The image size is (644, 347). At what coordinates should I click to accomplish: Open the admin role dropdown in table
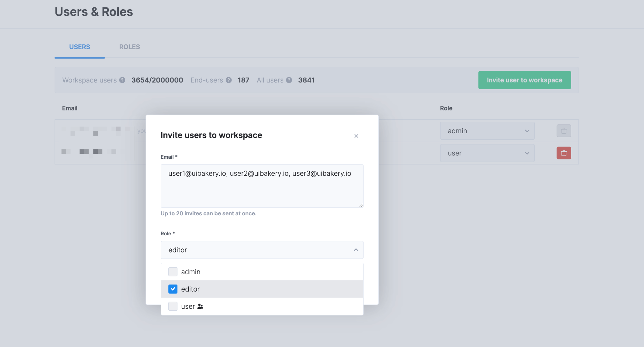[x=487, y=131]
